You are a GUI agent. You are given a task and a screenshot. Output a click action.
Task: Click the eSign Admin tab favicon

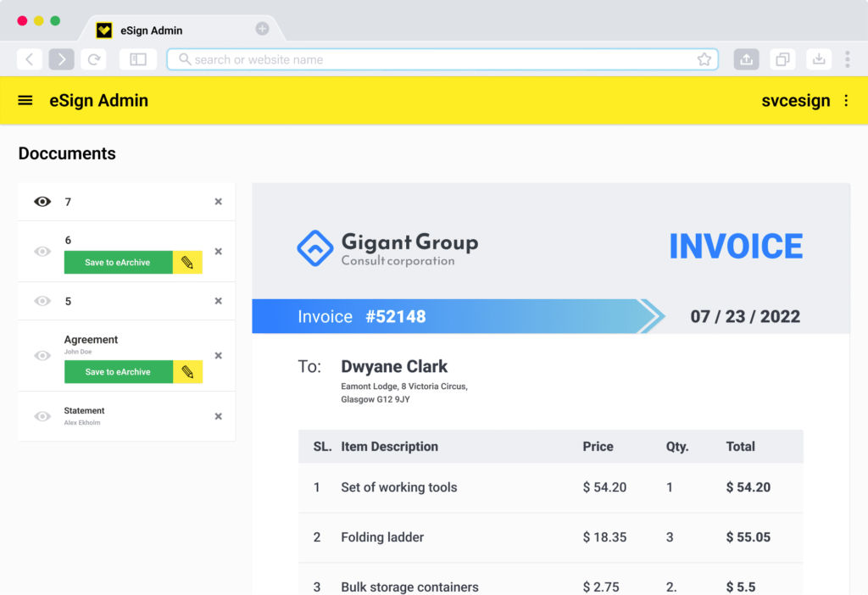click(x=104, y=31)
